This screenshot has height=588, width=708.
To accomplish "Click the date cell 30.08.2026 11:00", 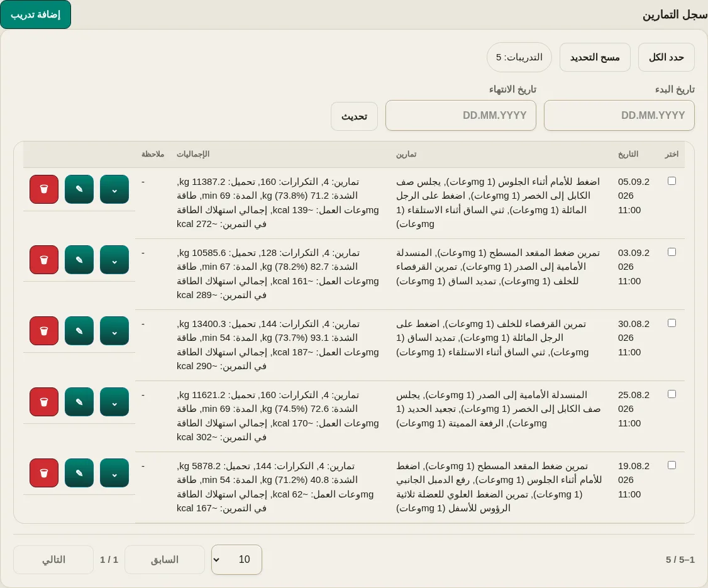I will pos(634,338).
